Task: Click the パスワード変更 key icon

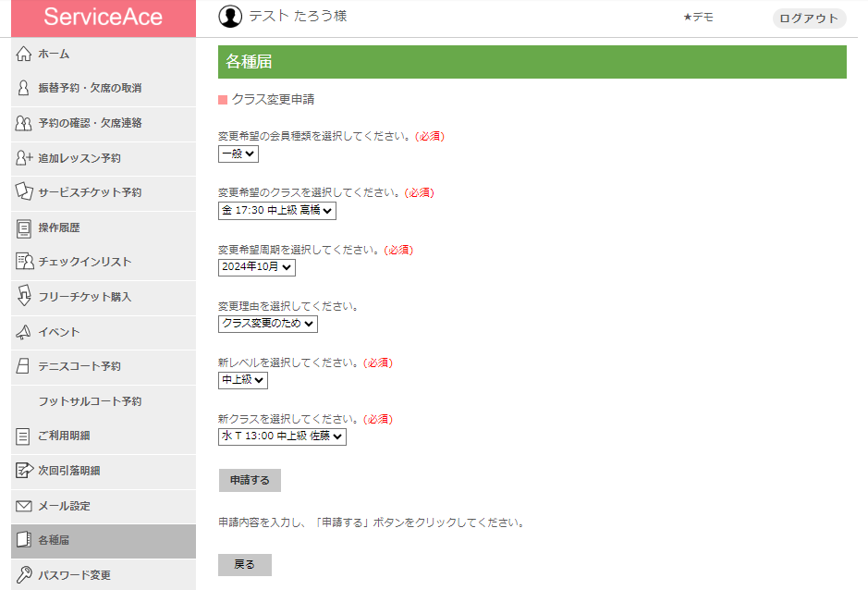Action: pos(24,574)
